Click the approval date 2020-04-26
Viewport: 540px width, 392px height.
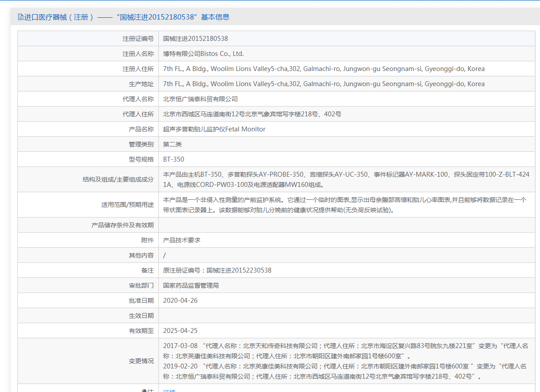[x=180, y=301]
